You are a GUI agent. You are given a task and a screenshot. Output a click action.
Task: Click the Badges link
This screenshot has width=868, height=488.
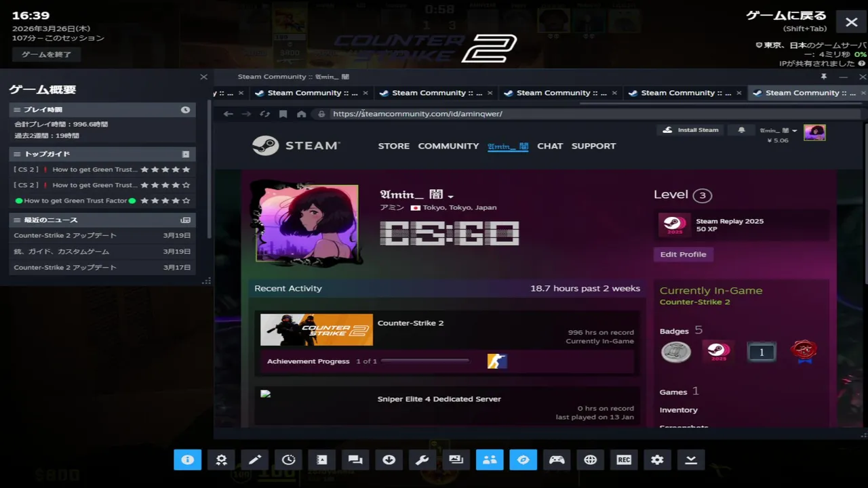[674, 331]
